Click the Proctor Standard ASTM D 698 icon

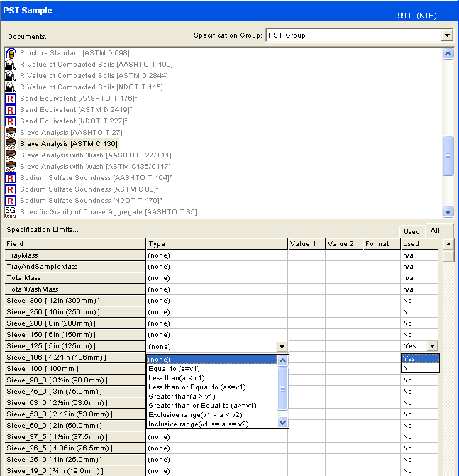pos(11,53)
